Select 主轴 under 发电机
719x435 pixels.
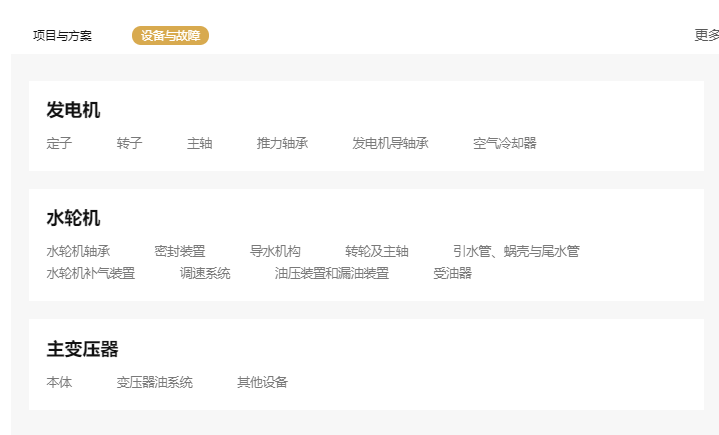199,143
